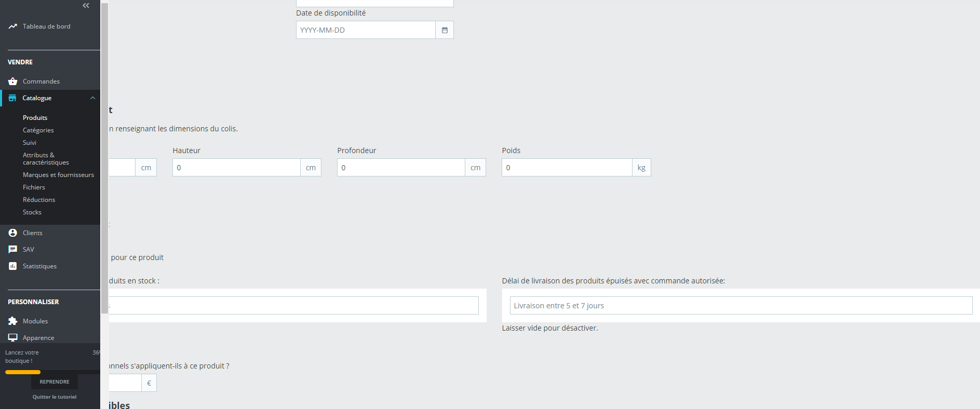Click the onboarding progress bar
Image resolution: width=980 pixels, height=409 pixels.
52,372
